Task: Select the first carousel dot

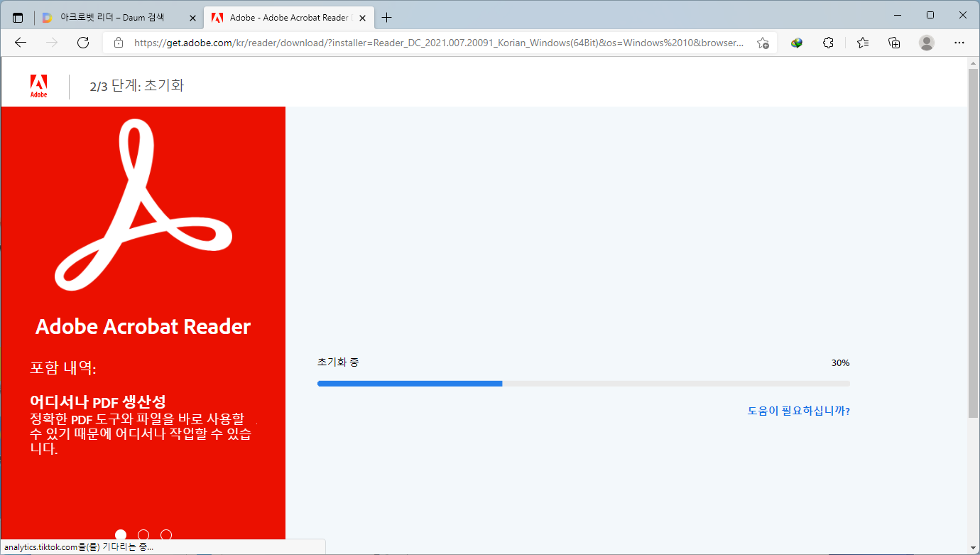Action: coord(121,534)
